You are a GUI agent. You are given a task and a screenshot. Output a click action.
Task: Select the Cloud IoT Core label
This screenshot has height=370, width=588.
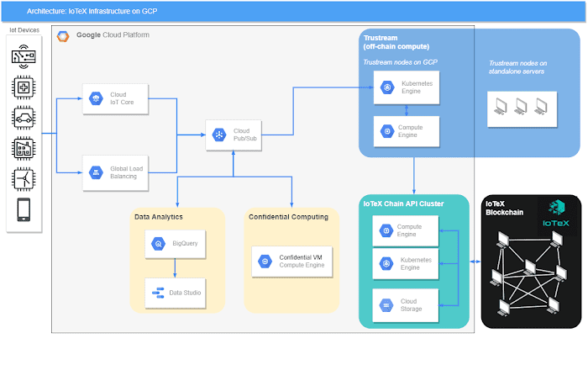(x=122, y=98)
